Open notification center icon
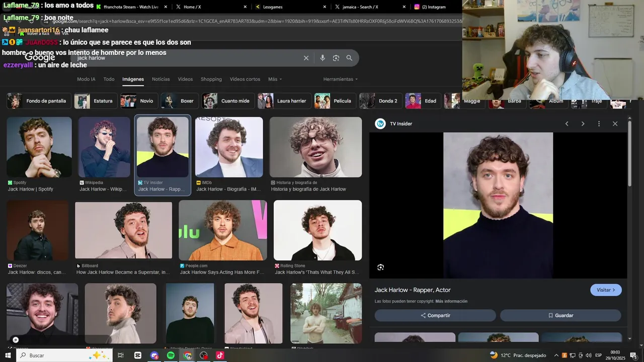The image size is (644, 362). click(x=633, y=355)
